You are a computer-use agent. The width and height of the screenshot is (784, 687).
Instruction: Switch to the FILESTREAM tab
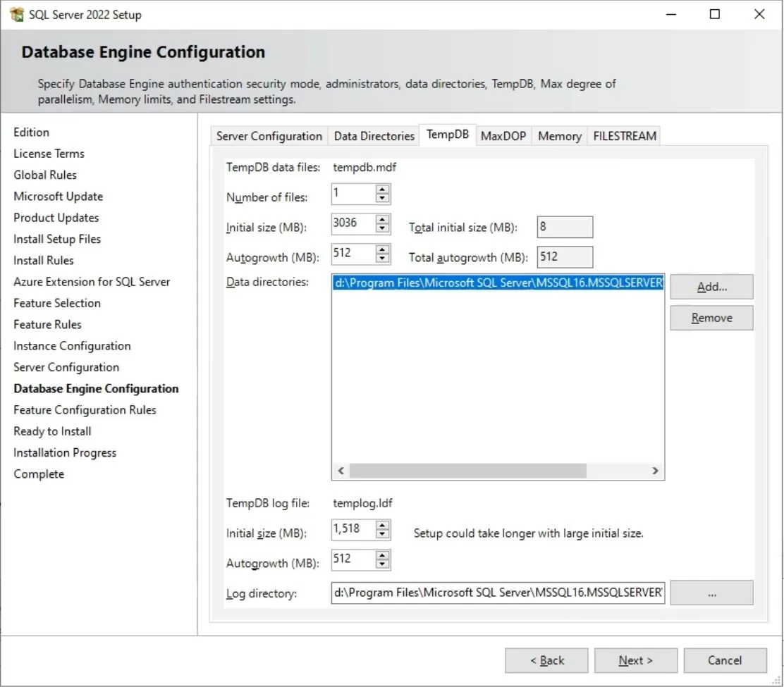click(x=625, y=136)
